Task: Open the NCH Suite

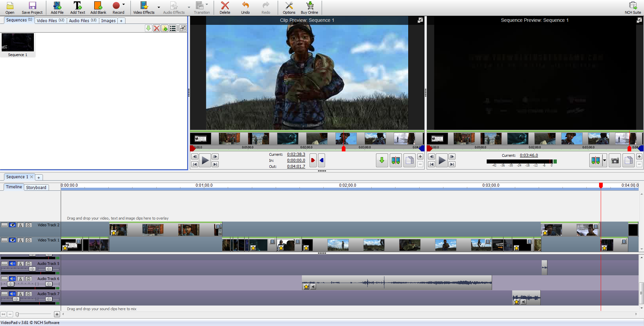Action: [x=633, y=8]
